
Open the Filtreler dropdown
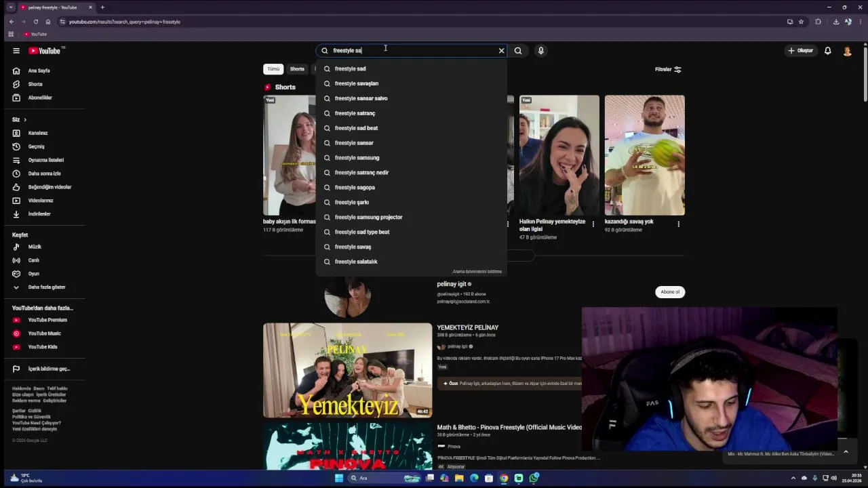point(668,69)
